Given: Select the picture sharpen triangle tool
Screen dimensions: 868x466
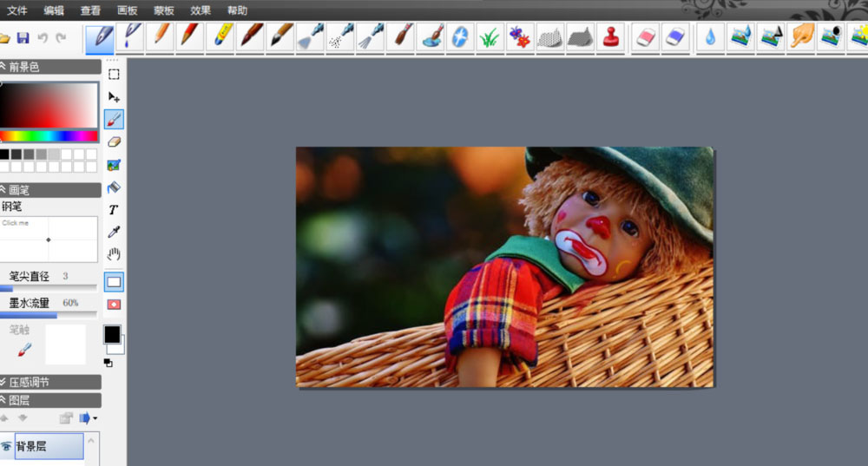Looking at the screenshot, I should pyautogui.click(x=771, y=37).
